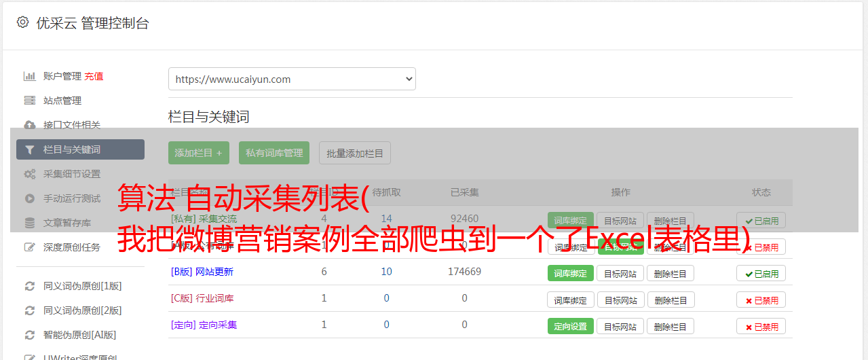868x360 pixels.
Task: Click the 已采集 value 174669
Action: [x=465, y=272]
